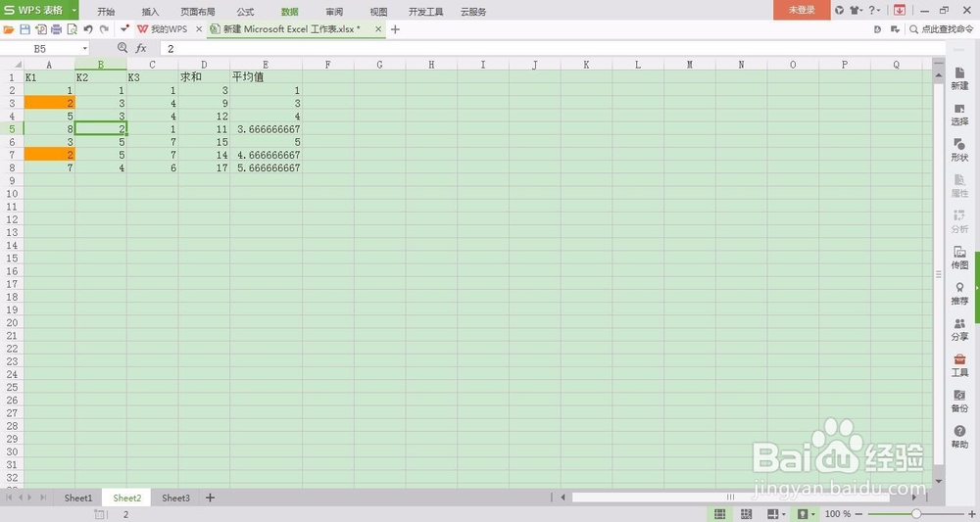Screen dimensions: 980x522
Task: Open the 开发工具 ribbon tab
Action: click(425, 12)
